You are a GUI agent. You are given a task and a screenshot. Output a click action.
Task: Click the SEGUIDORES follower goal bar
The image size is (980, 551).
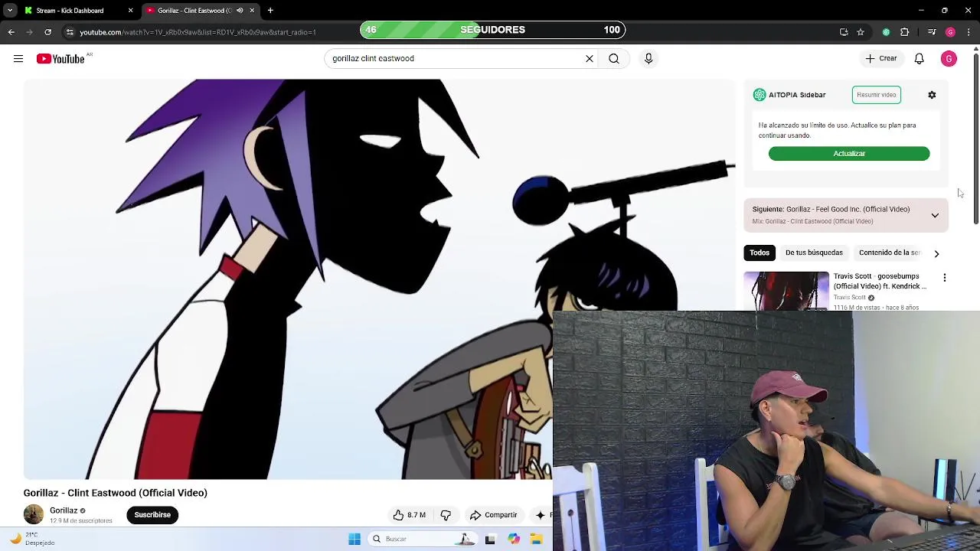[492, 30]
